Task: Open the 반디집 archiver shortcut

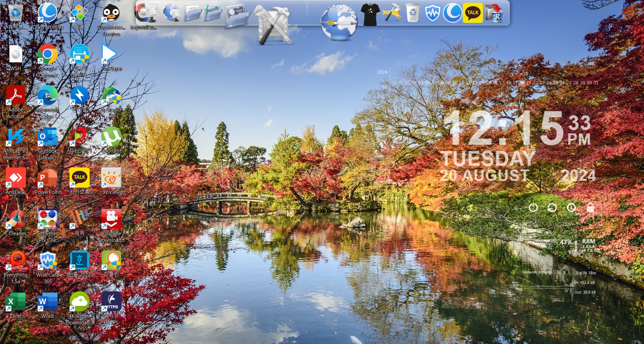Action: pos(79,98)
